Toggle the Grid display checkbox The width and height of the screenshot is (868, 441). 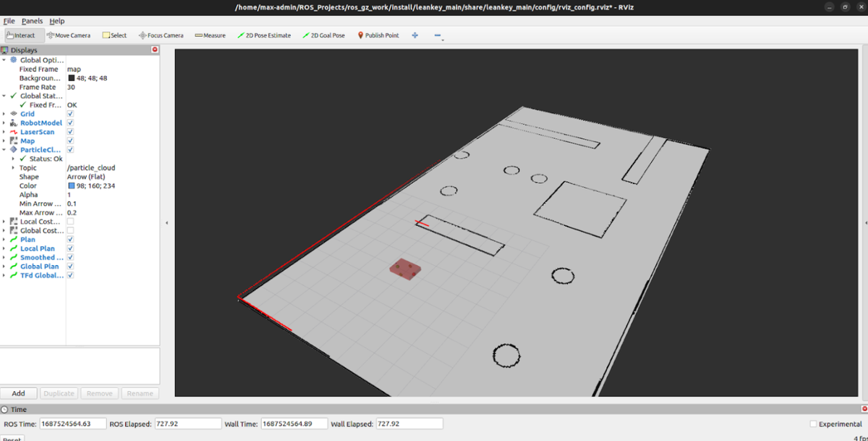click(70, 114)
